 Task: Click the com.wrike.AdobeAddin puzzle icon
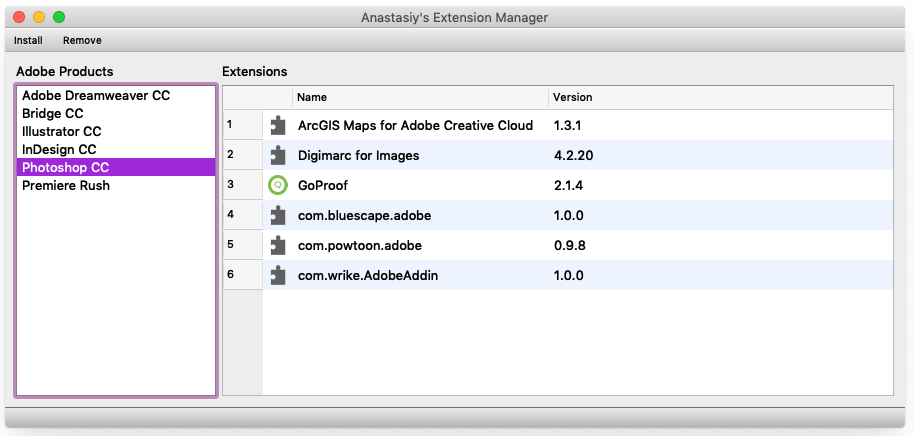pos(278,275)
